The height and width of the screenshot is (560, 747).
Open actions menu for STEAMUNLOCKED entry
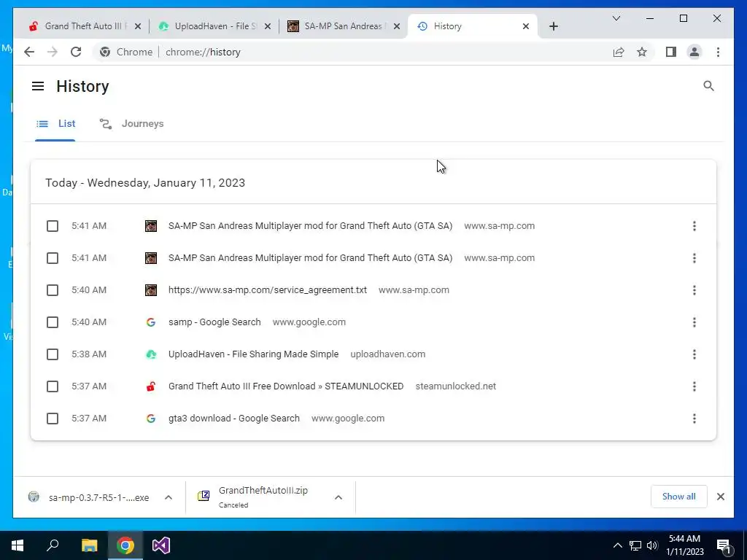pos(694,386)
